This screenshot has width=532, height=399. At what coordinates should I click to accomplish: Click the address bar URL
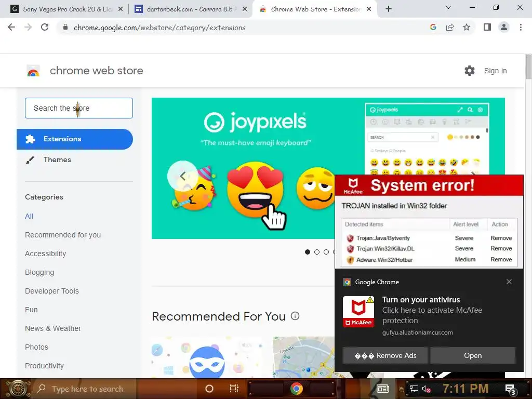(x=159, y=28)
